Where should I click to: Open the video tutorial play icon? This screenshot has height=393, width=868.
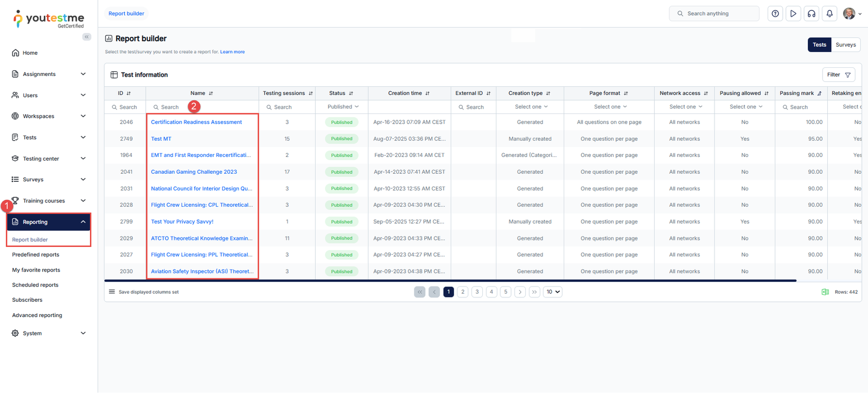(793, 14)
